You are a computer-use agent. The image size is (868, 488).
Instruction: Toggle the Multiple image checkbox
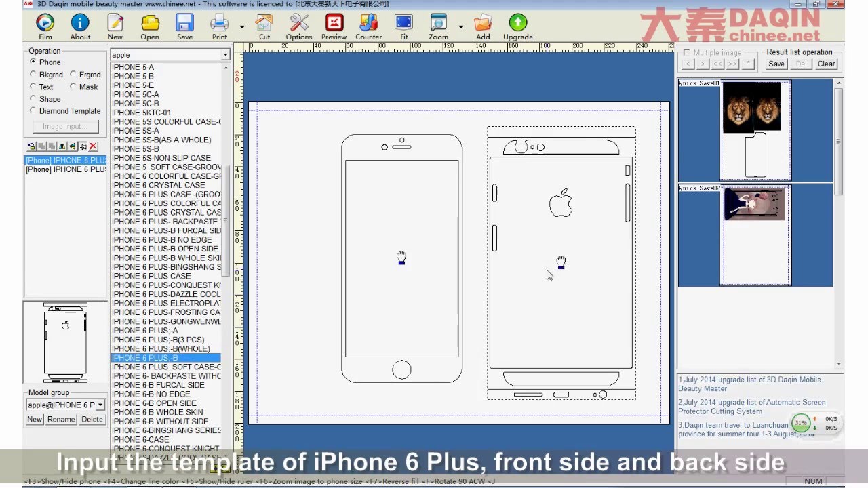(687, 52)
